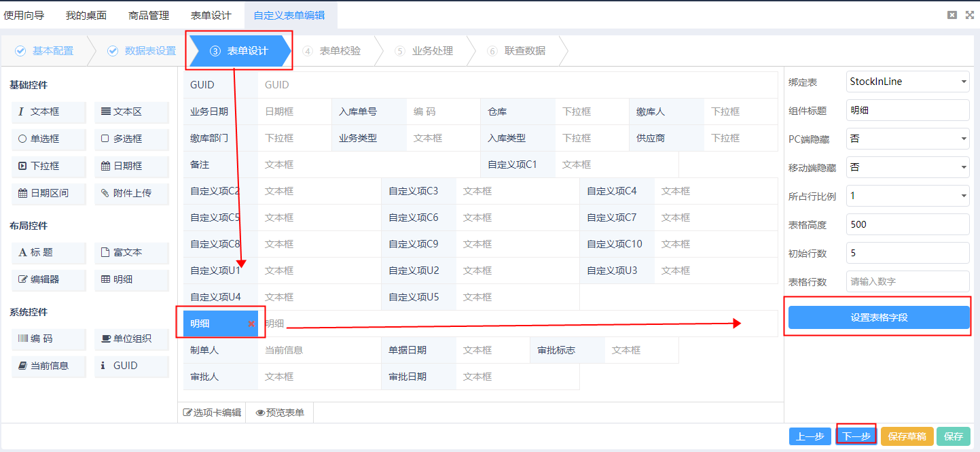
Task: Open the 移动端隐藏 dropdown
Action: pos(908,167)
